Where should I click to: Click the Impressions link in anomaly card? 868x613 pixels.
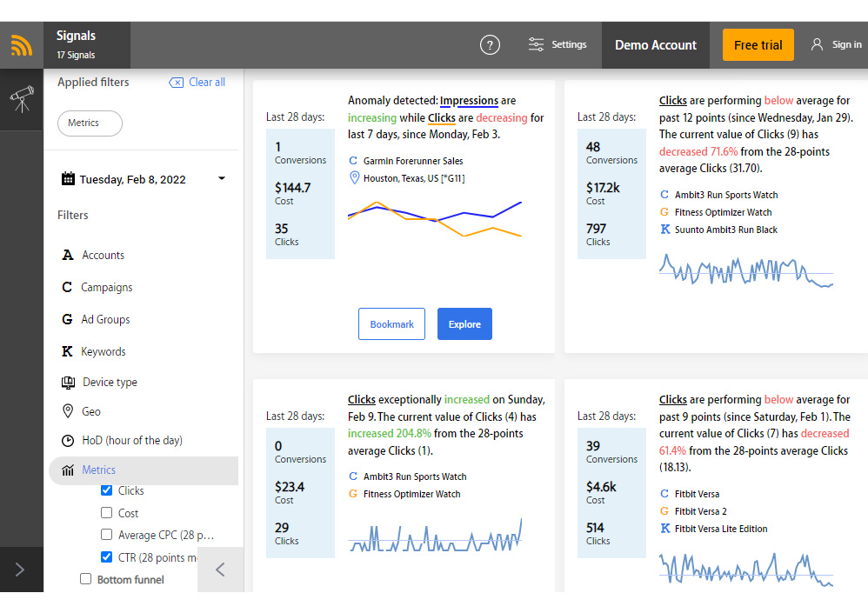(469, 101)
